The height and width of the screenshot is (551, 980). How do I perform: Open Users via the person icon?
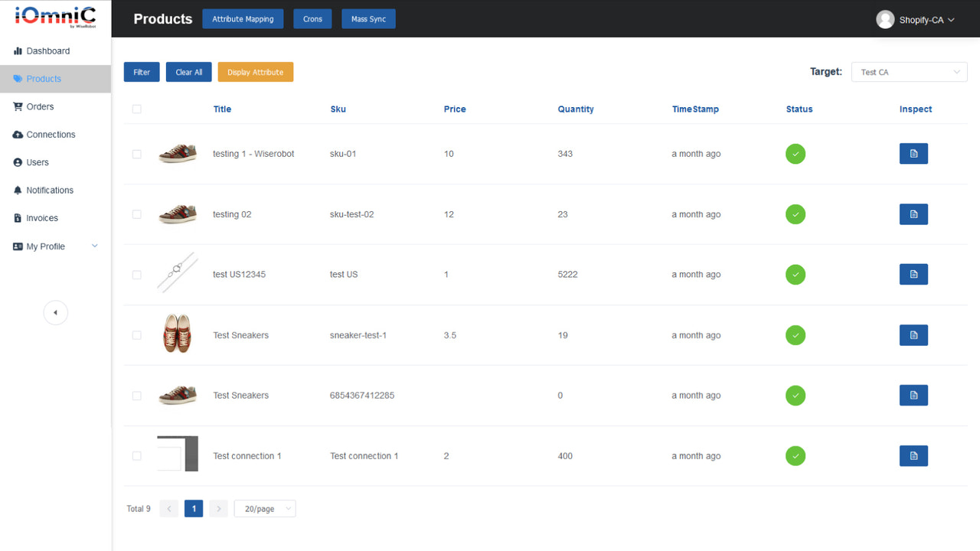pyautogui.click(x=17, y=162)
